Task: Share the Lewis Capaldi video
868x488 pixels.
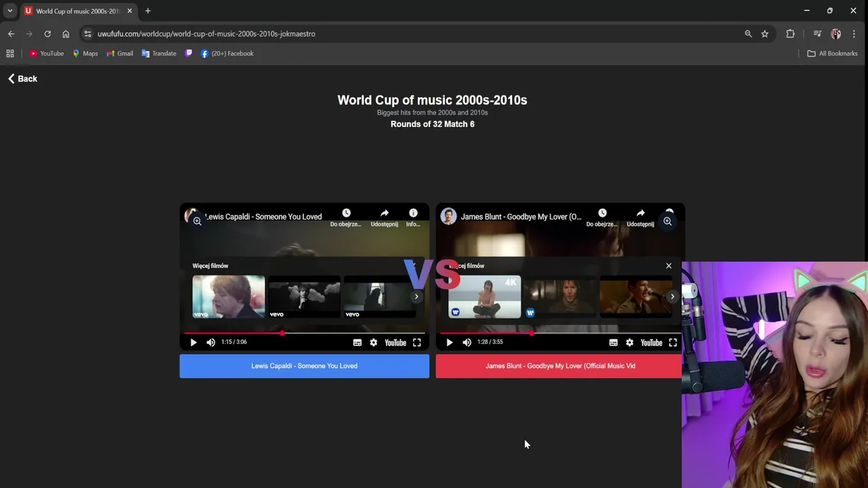Action: pos(384,217)
